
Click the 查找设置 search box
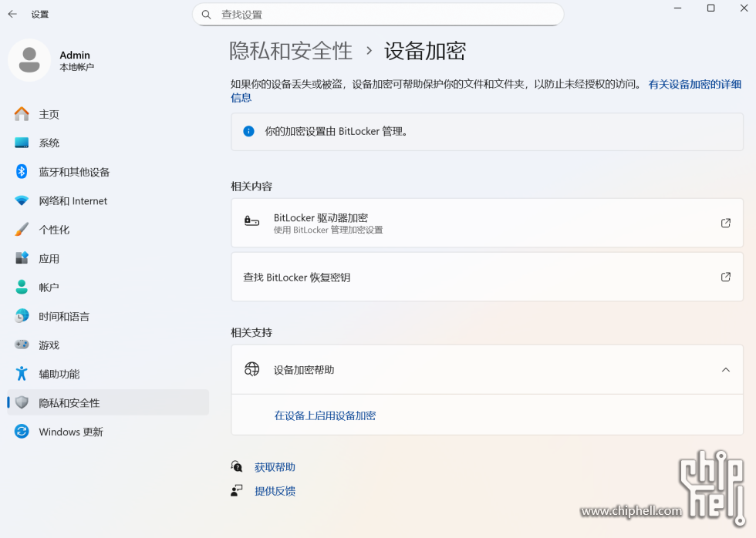tap(378, 15)
